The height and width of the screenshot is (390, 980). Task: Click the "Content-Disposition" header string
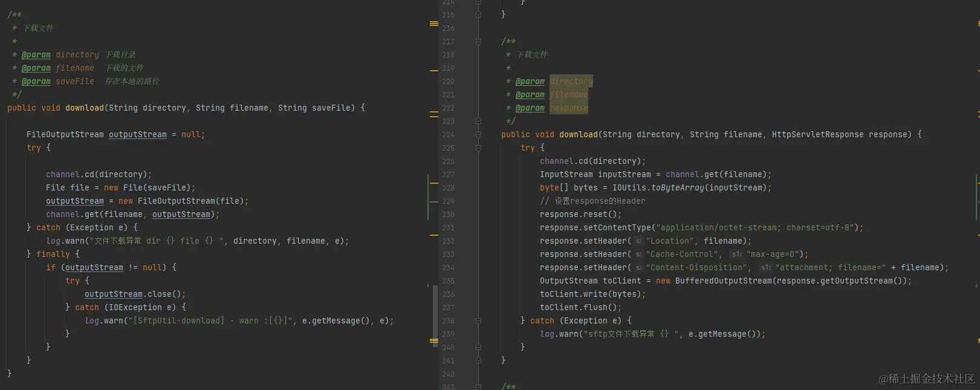pyautogui.click(x=697, y=268)
